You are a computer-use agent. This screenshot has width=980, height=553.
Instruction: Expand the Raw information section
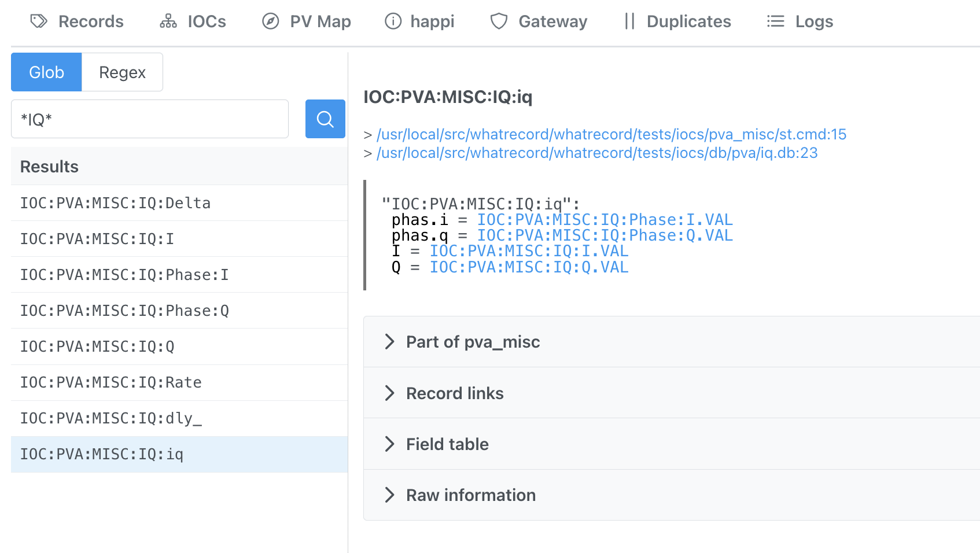point(470,495)
